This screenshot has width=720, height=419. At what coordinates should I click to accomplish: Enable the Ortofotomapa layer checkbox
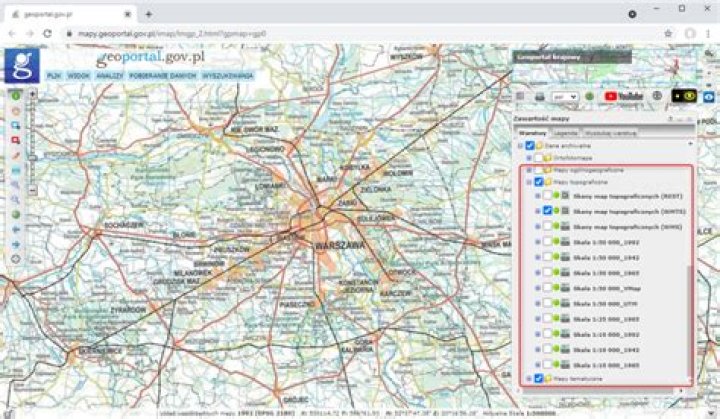tap(538, 157)
